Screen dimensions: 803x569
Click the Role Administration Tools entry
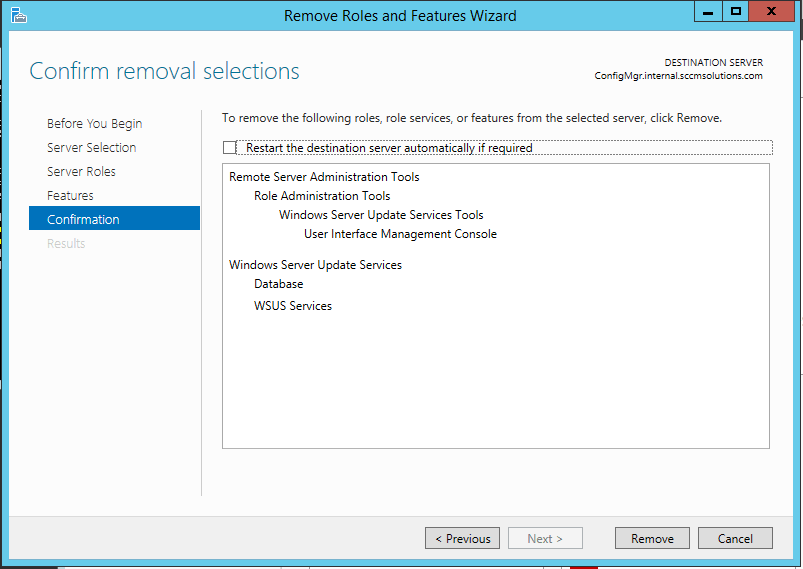(322, 196)
